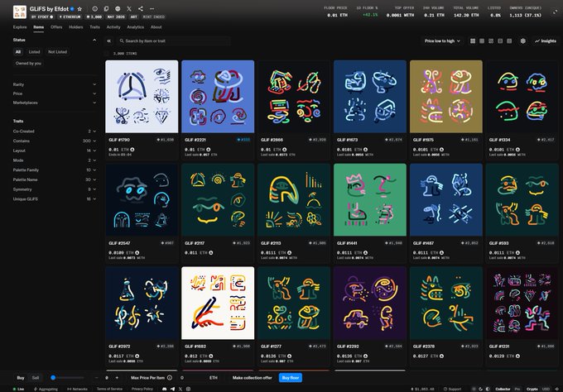
Task: Select the contrast theme icon in footer
Action: point(488,389)
